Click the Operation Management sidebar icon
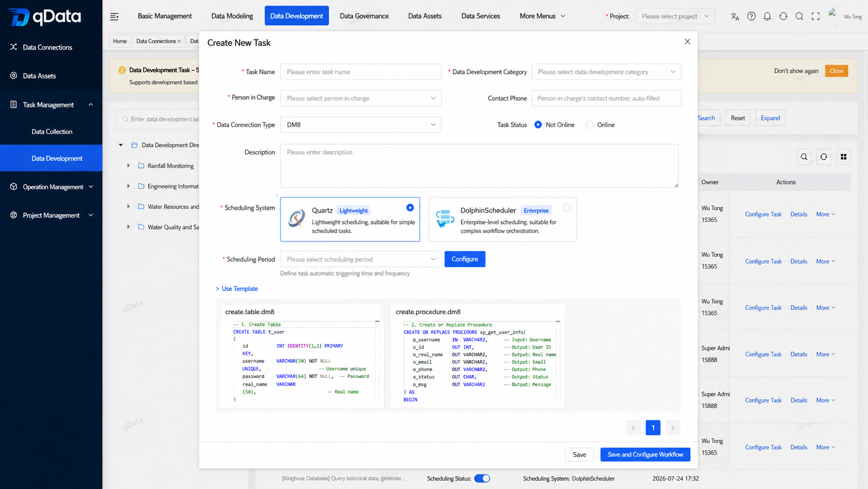Screen dimensions: 868x489 tap(13, 187)
